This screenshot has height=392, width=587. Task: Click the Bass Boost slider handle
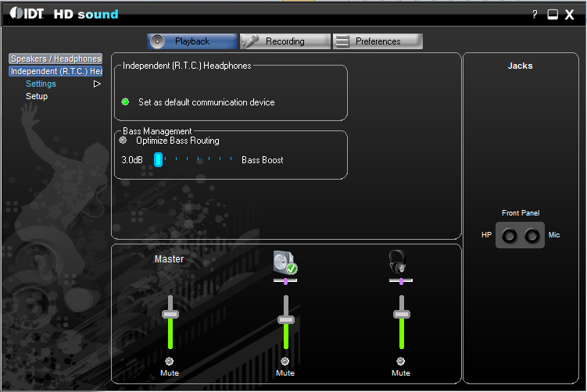coord(158,160)
